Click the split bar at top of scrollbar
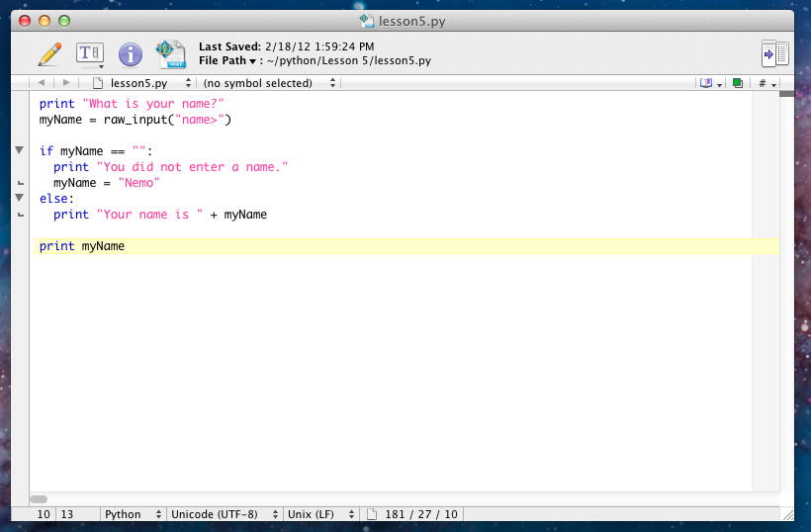The image size is (811, 532). 786,94
